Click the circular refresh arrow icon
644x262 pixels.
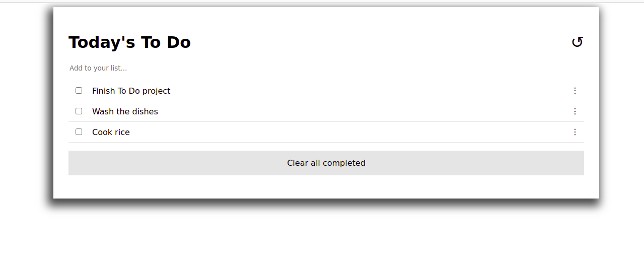click(577, 42)
